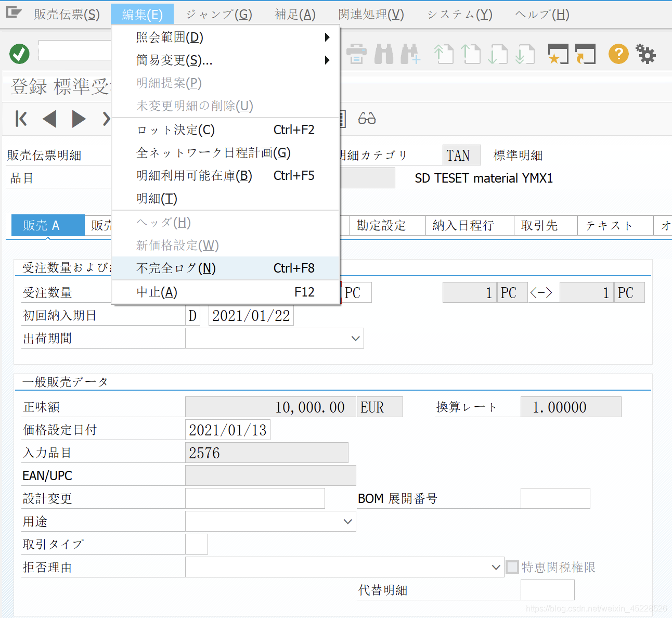Select the Exit icon next to the shortcut star
Screen dimensions: 672x618
pyautogui.click(x=585, y=54)
